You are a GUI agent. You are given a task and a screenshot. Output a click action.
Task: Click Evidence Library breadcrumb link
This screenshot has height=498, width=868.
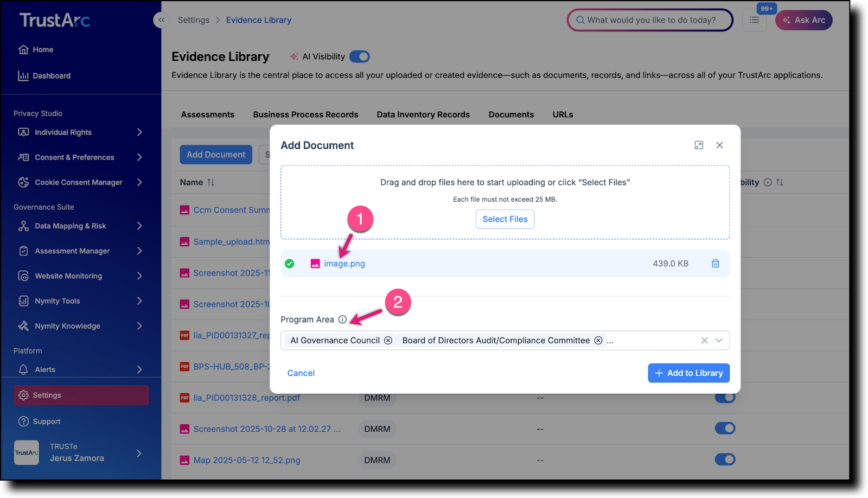tap(259, 20)
